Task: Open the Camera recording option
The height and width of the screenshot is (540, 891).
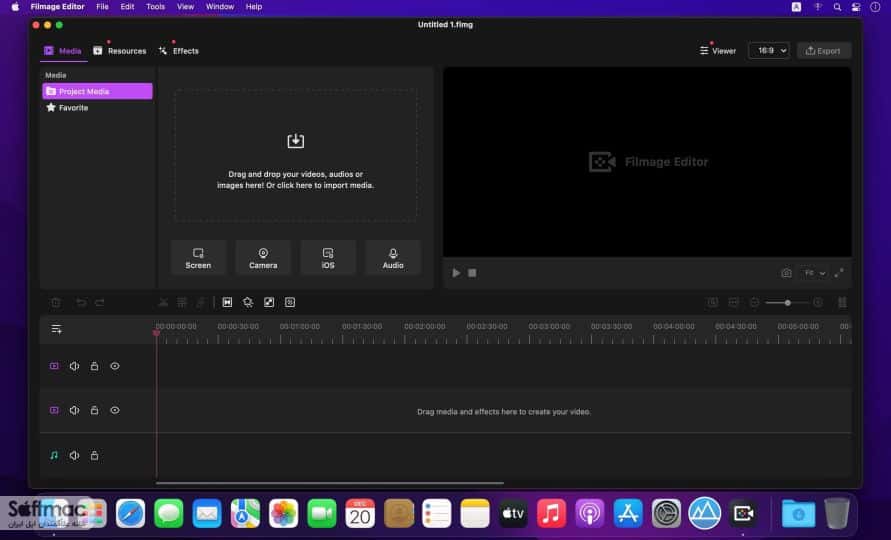Action: coord(263,258)
